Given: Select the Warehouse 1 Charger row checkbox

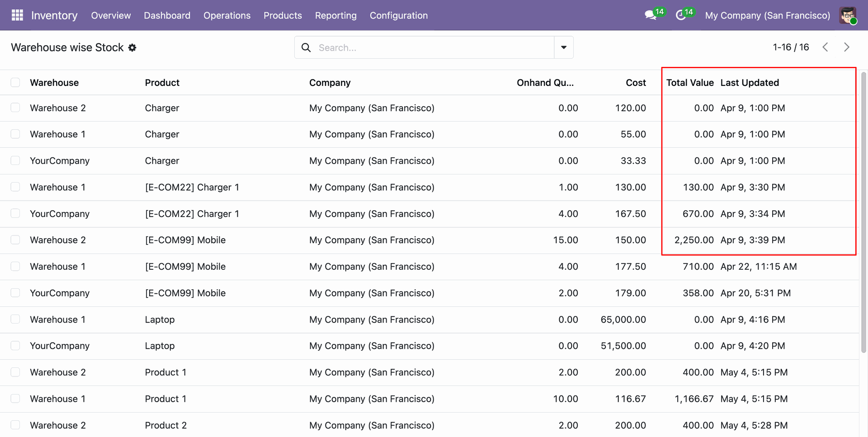Looking at the screenshot, I should tap(15, 134).
